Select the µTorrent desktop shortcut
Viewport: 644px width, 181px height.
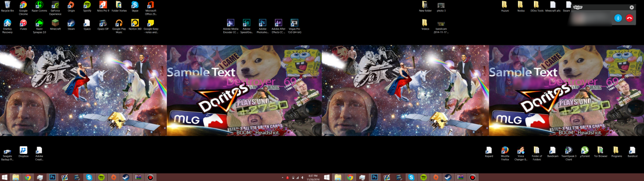(x=584, y=152)
